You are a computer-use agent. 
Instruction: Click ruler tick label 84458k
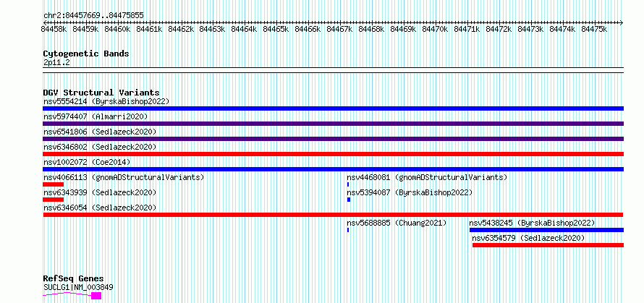point(54,29)
